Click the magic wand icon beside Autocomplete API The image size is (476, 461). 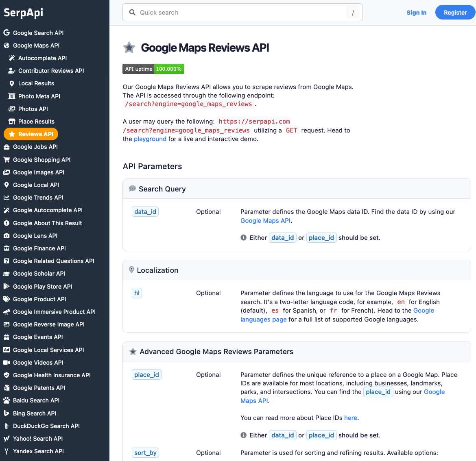(12, 58)
